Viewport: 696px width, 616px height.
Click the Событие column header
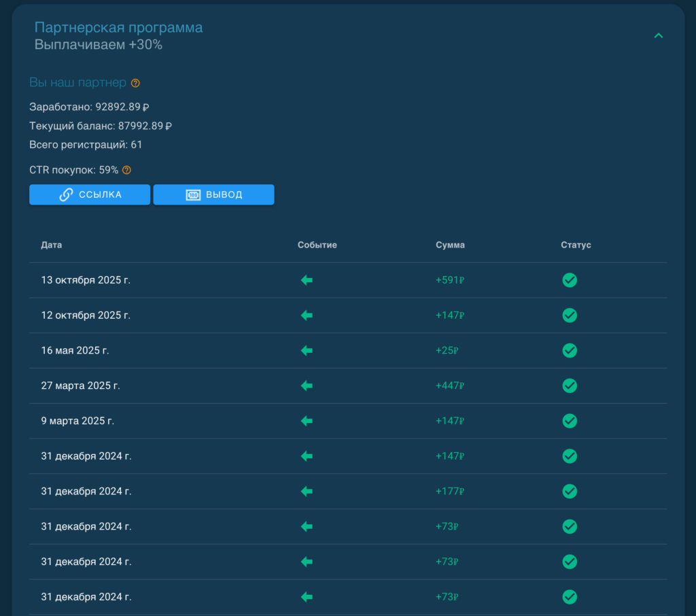click(317, 245)
